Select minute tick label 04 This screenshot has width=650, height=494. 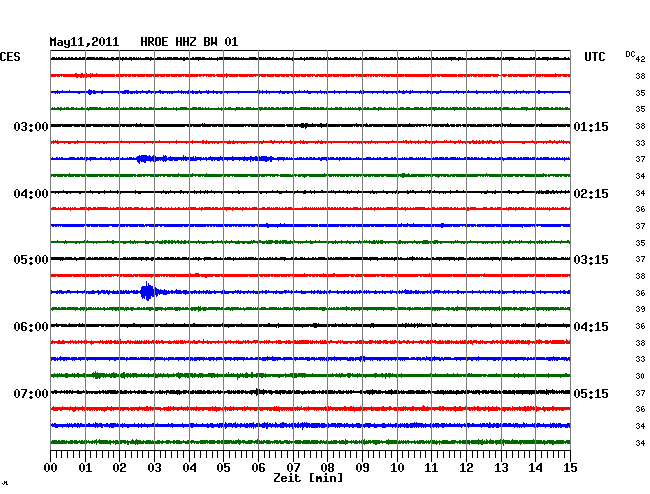189,467
